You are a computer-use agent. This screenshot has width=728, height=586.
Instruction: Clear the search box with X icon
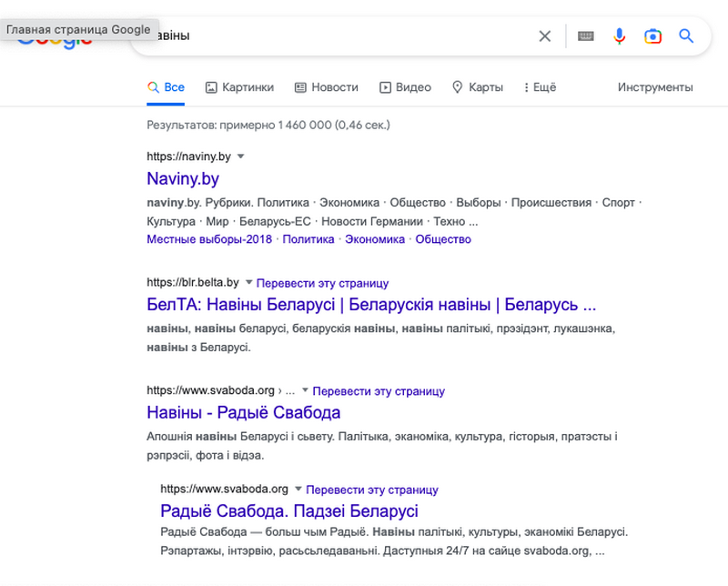(544, 36)
